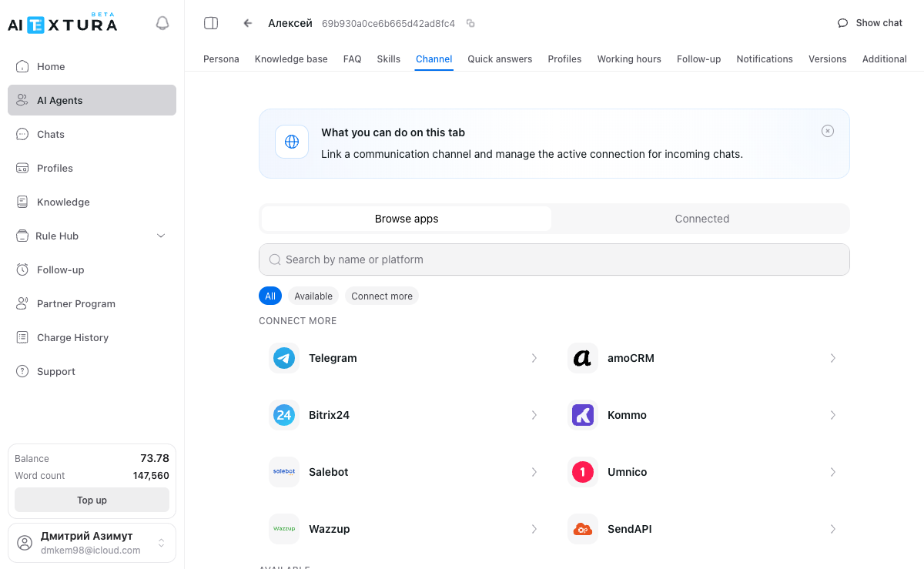Click the Show chat bubble icon
This screenshot has height=569, width=924.
pos(843,23)
